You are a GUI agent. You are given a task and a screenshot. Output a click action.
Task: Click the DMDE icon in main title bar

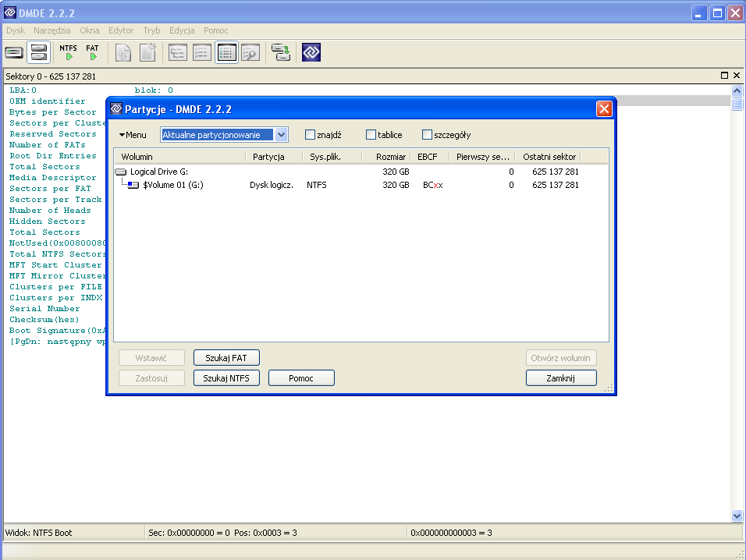(x=10, y=12)
